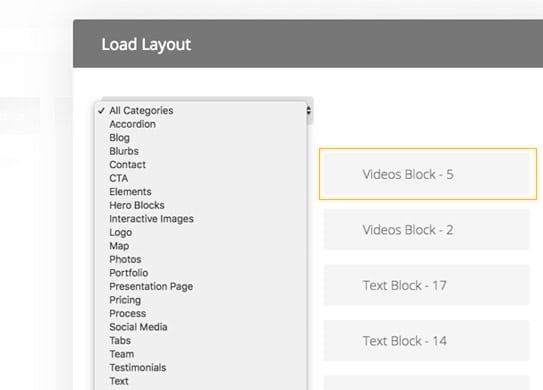
Task: Load the Videos Block - 5 layout
Action: [x=427, y=174]
